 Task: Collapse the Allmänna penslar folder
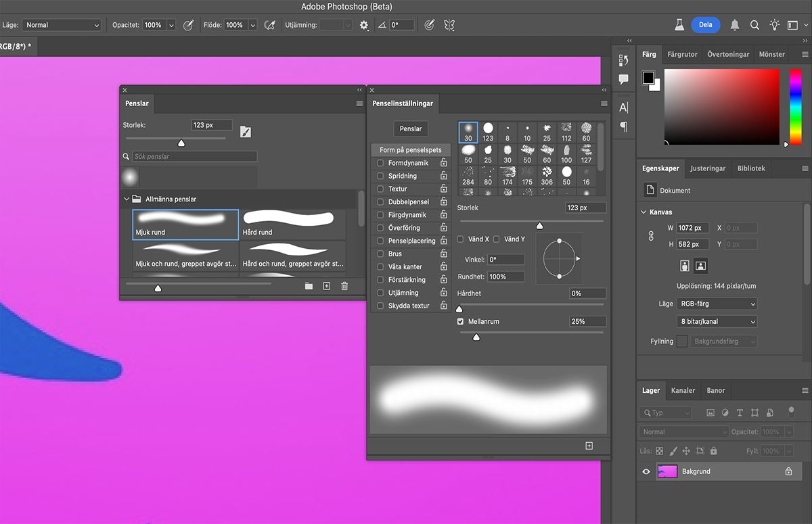(x=127, y=199)
